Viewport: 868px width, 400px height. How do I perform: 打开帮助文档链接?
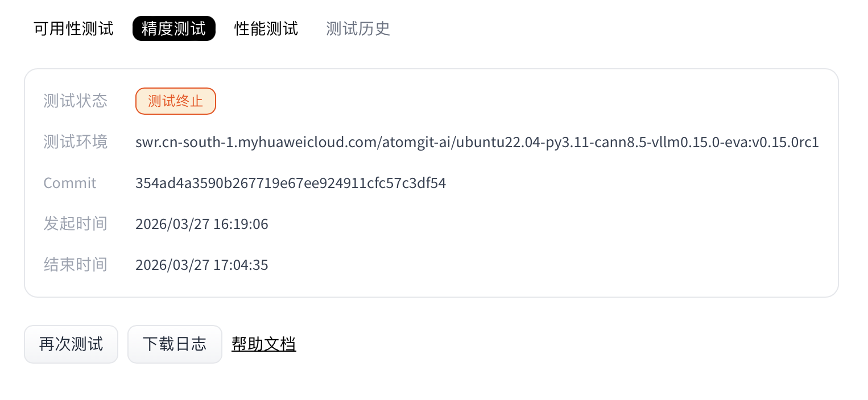pyautogui.click(x=263, y=344)
